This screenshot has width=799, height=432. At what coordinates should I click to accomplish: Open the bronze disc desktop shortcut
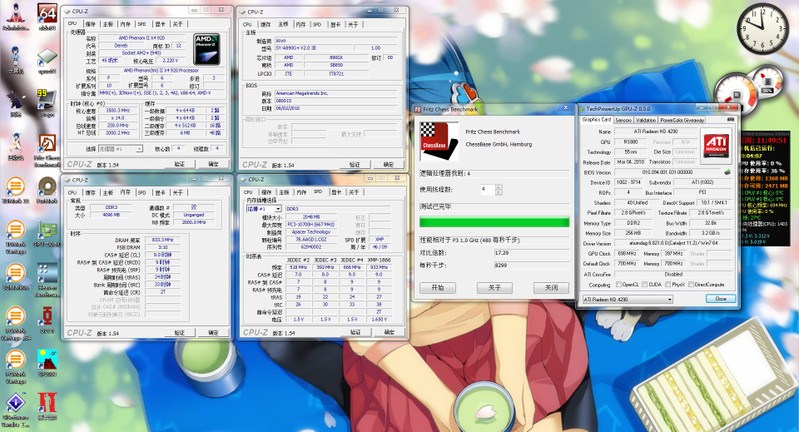point(47,187)
